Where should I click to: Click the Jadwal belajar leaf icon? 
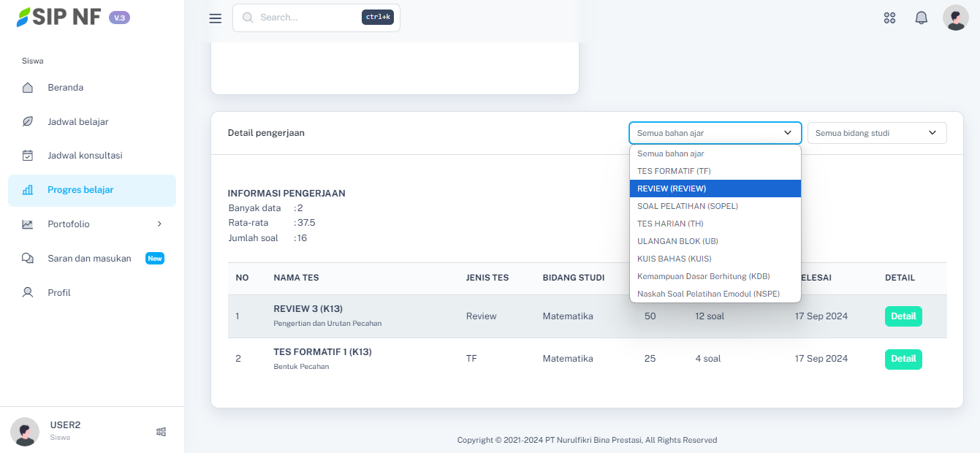coord(28,122)
